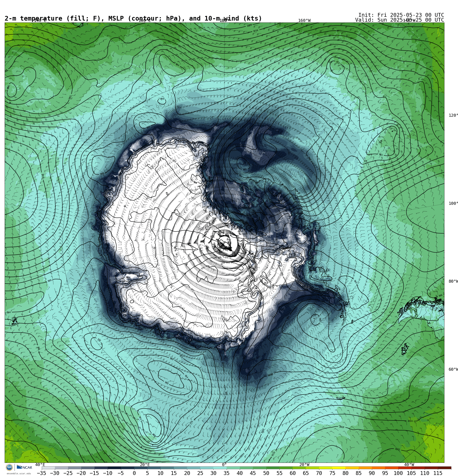Select the plot title '2-m temperature (fill; F), MSLP...'
The width and height of the screenshot is (458, 476).
pos(133,18)
